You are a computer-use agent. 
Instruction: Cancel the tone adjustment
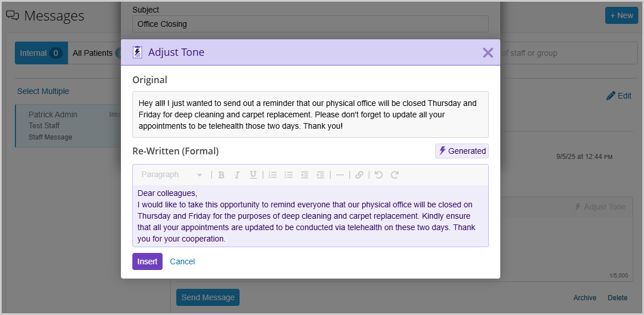coord(183,261)
